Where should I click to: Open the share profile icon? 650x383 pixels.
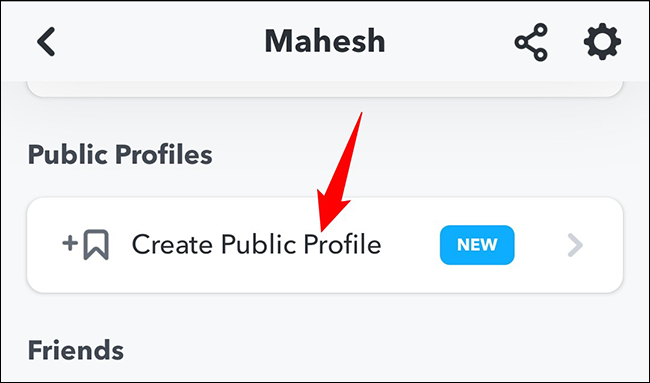pyautogui.click(x=531, y=42)
